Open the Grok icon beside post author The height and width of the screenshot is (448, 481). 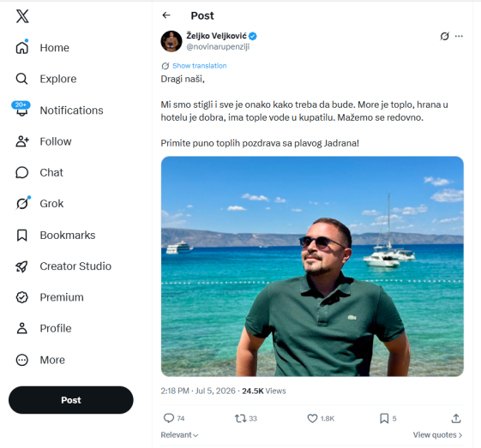[x=444, y=36]
